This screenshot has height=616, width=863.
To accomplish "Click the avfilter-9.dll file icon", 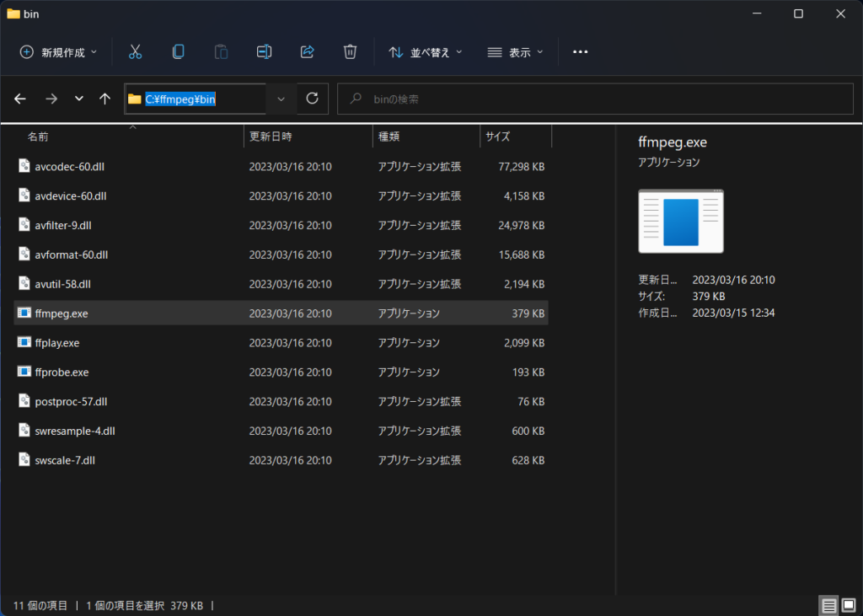I will pyautogui.click(x=24, y=225).
